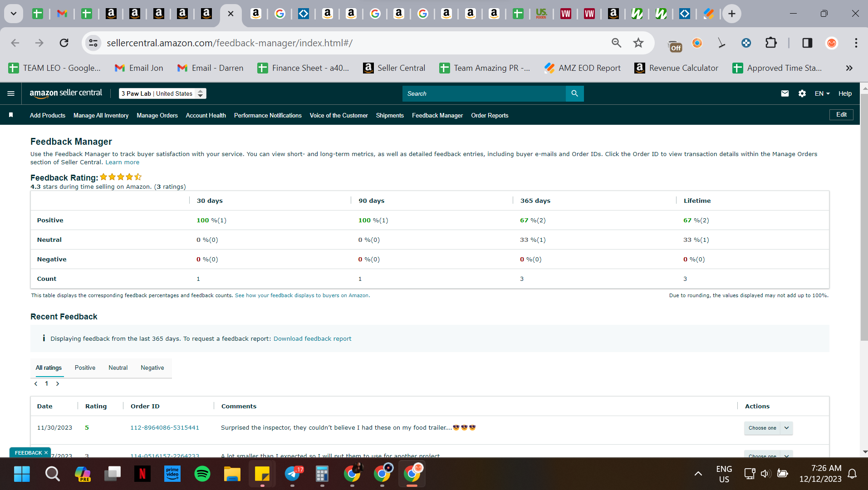Click the Download feedback report link

pyautogui.click(x=312, y=339)
